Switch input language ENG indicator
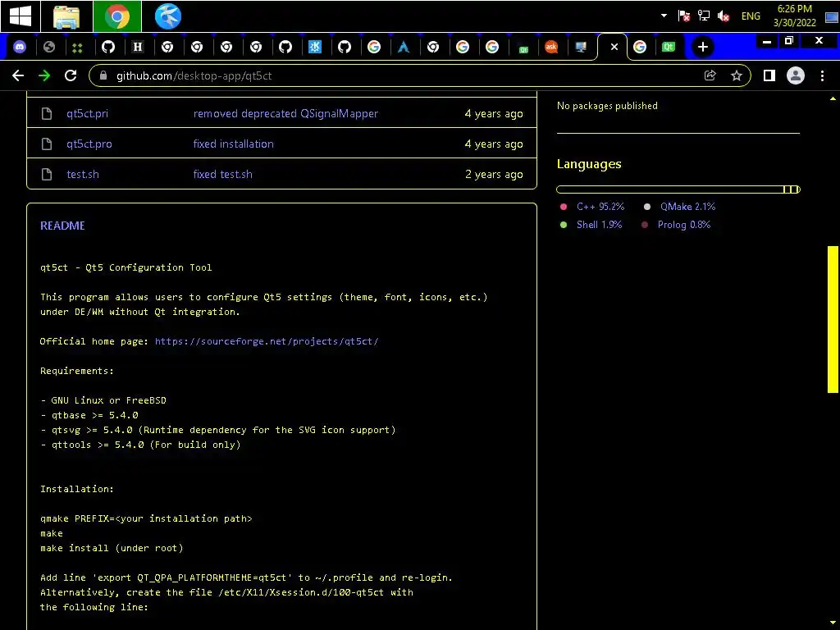Viewport: 840px width, 630px height. click(751, 16)
